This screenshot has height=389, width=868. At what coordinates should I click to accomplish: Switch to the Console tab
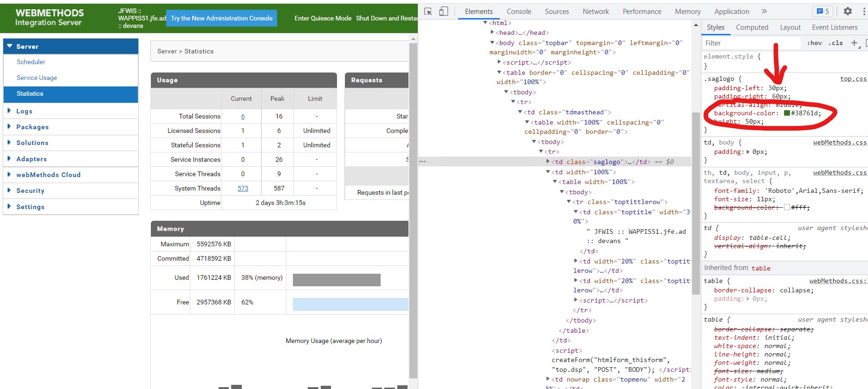pos(519,12)
